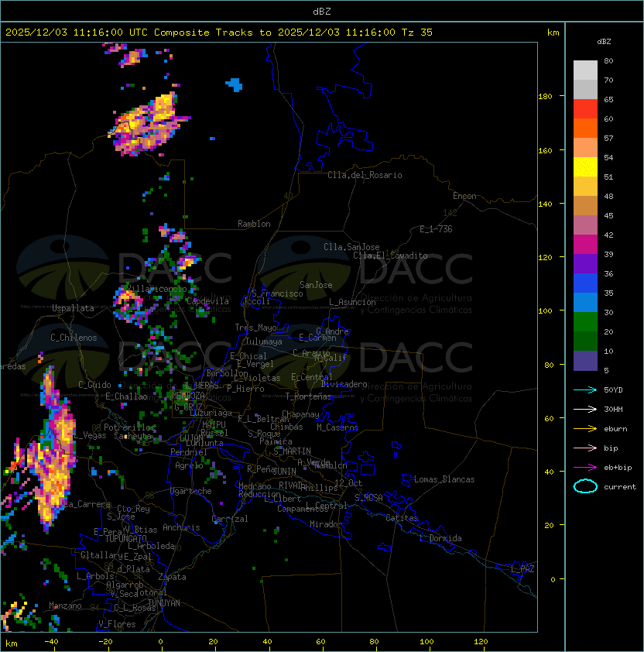Click the yellow eburn arrow legend icon

coord(585,429)
